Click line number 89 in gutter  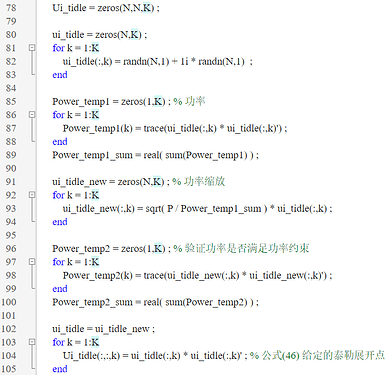(11, 155)
